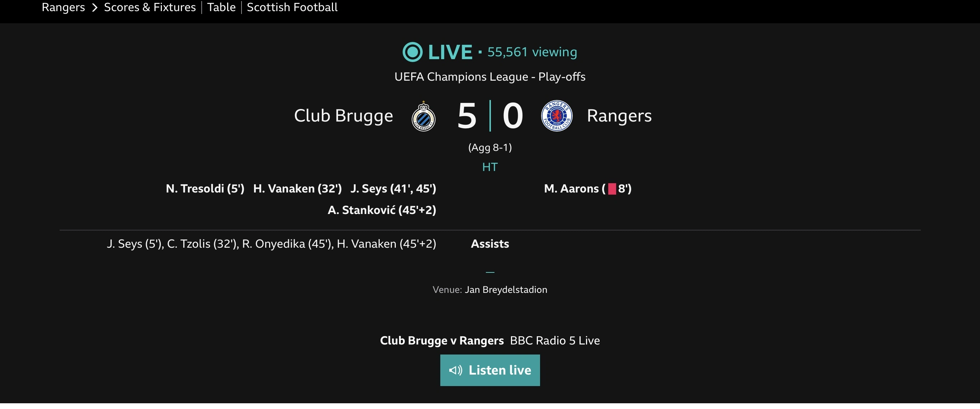Image resolution: width=980 pixels, height=409 pixels.
Task: Click scorer N. Tresoldi (5')
Action: [x=205, y=189]
